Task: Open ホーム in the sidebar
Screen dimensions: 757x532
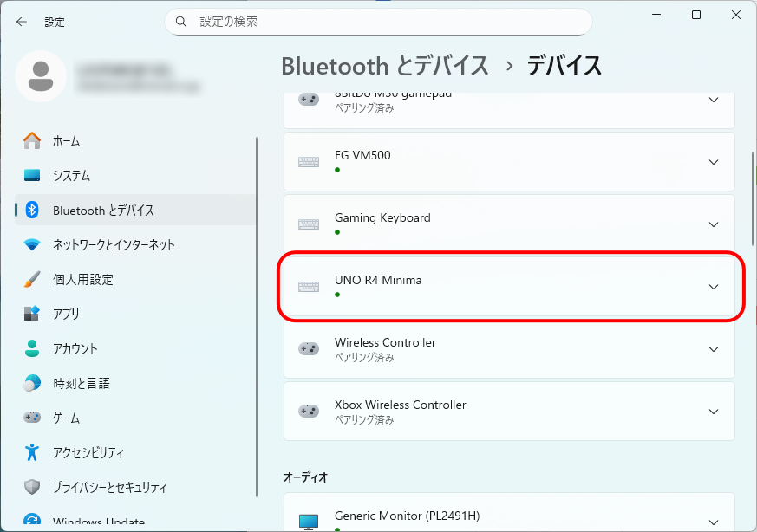Action: point(66,141)
